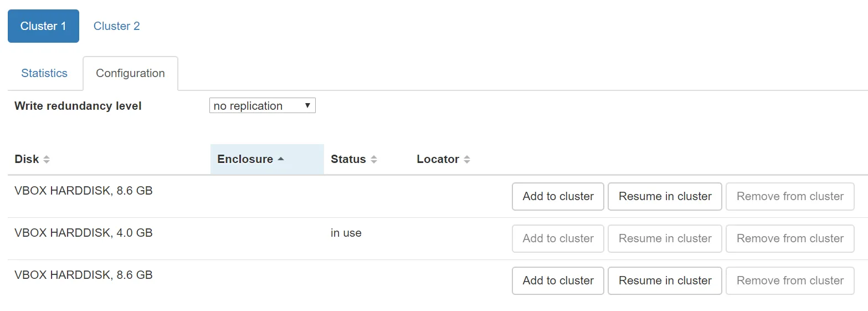
Task: Add last 8.6 GB disk to cluster
Action: (x=558, y=281)
